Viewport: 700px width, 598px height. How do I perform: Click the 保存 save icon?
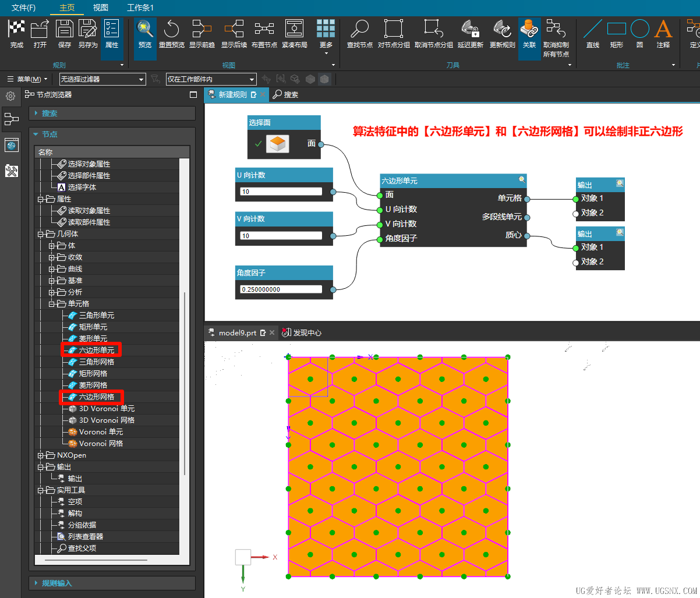point(64,33)
